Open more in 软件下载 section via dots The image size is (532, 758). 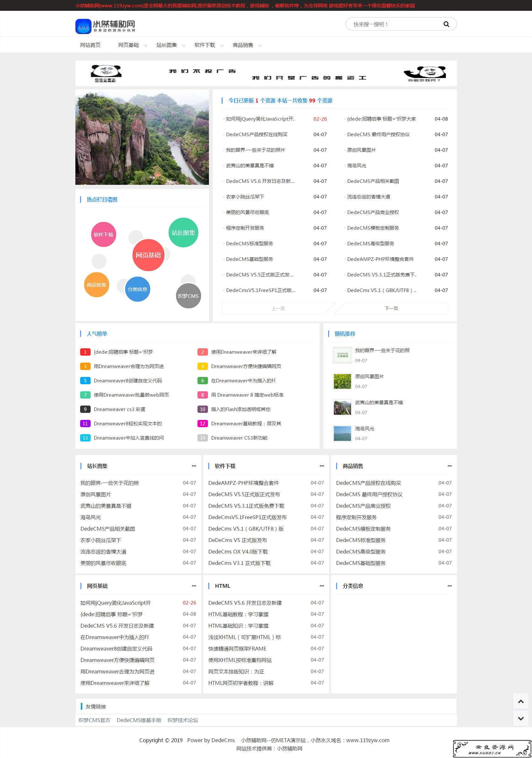[322, 466]
